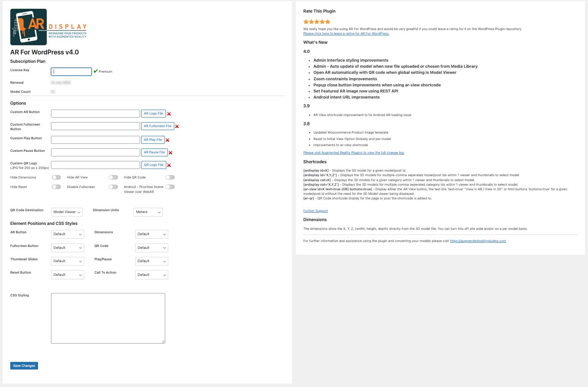Open Dimension Units dropdown

pyautogui.click(x=148, y=212)
